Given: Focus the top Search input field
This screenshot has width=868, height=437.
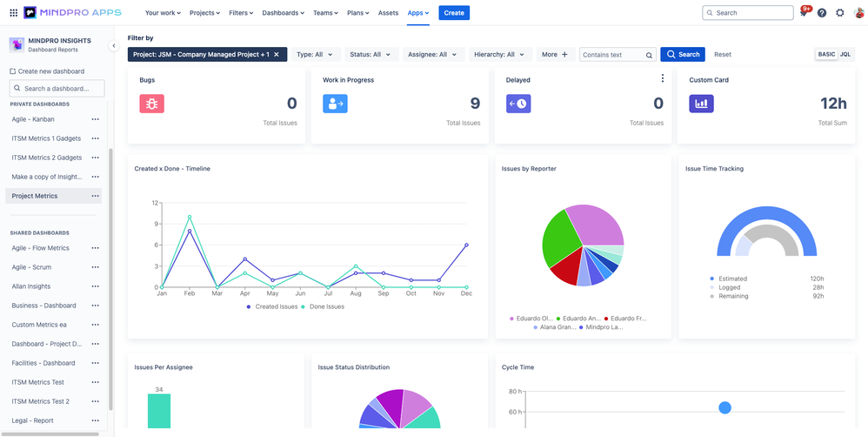Looking at the screenshot, I should click(748, 13).
